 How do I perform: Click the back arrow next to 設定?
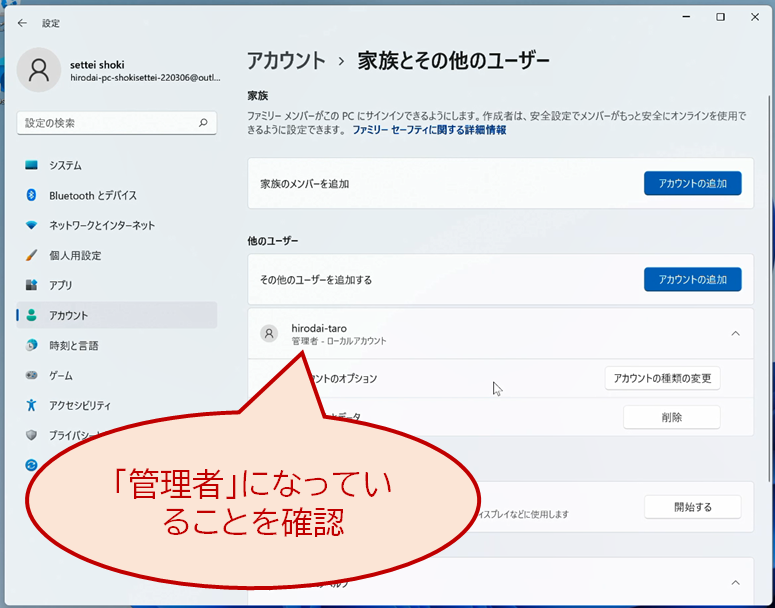pos(22,23)
